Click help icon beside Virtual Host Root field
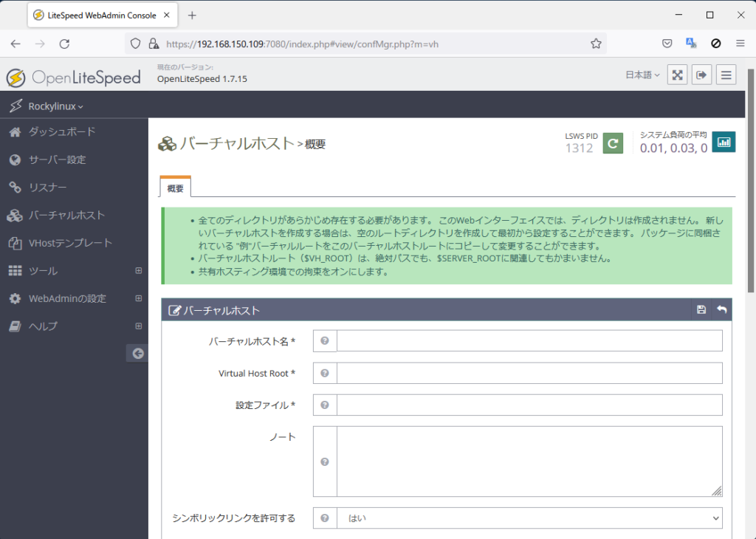Viewport: 756px width, 539px height. (325, 374)
